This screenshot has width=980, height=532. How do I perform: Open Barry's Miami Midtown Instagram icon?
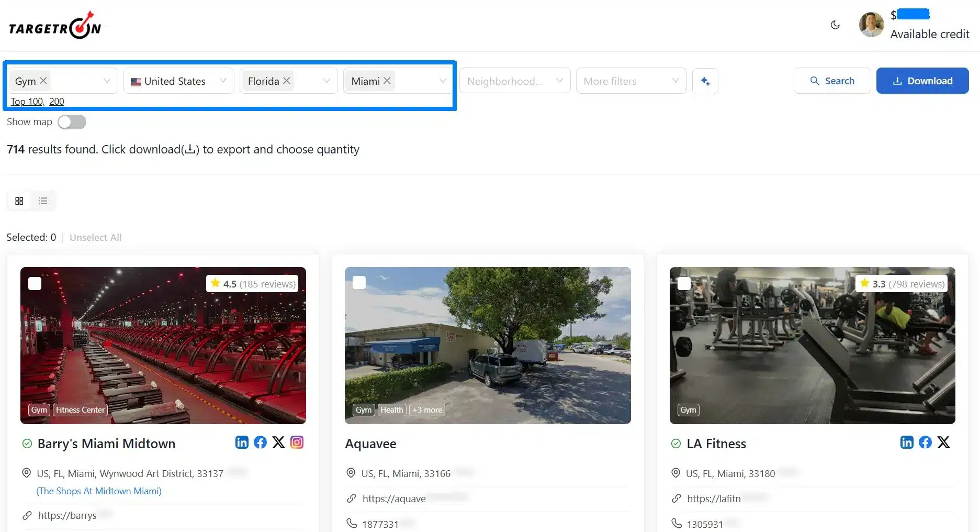pos(297,442)
